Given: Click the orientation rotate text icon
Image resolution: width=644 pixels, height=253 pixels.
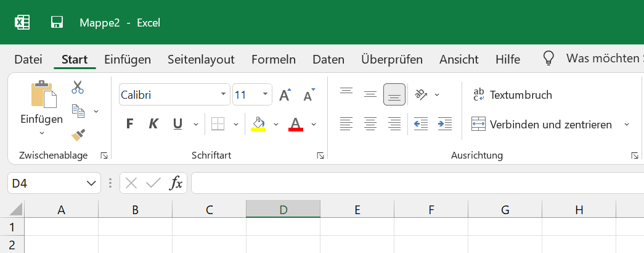Looking at the screenshot, I should (421, 94).
